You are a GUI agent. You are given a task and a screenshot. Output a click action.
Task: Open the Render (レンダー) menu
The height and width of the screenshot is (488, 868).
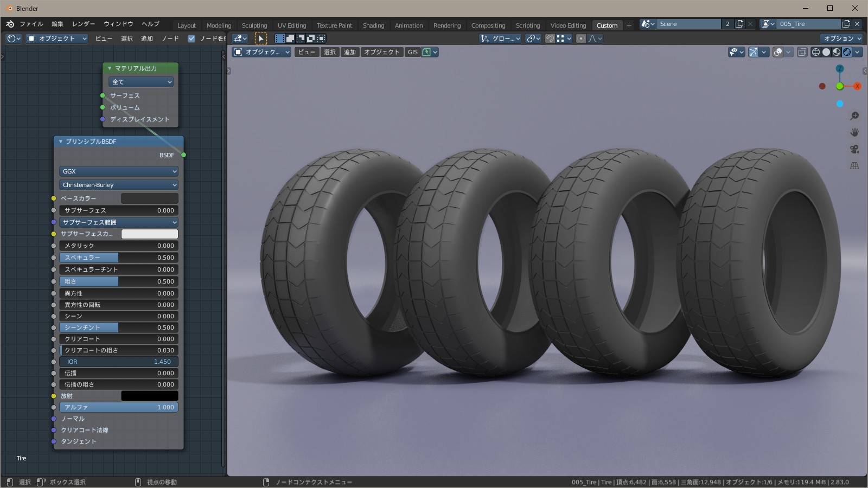pyautogui.click(x=84, y=24)
